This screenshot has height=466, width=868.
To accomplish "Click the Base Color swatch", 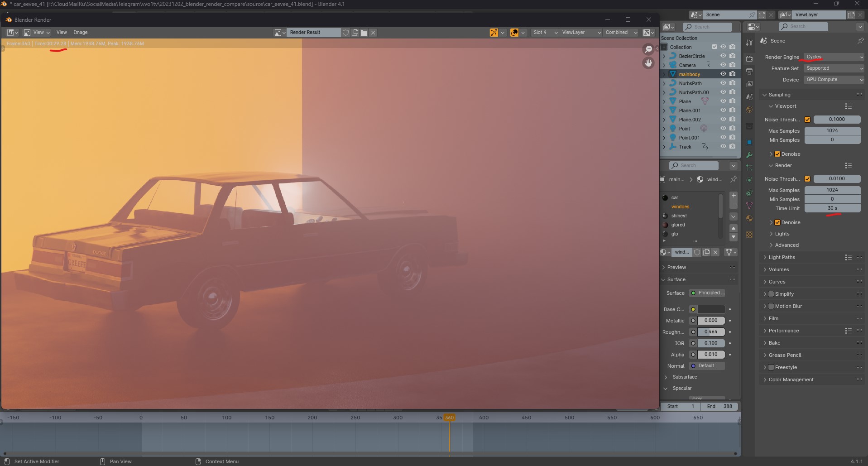I will (711, 309).
